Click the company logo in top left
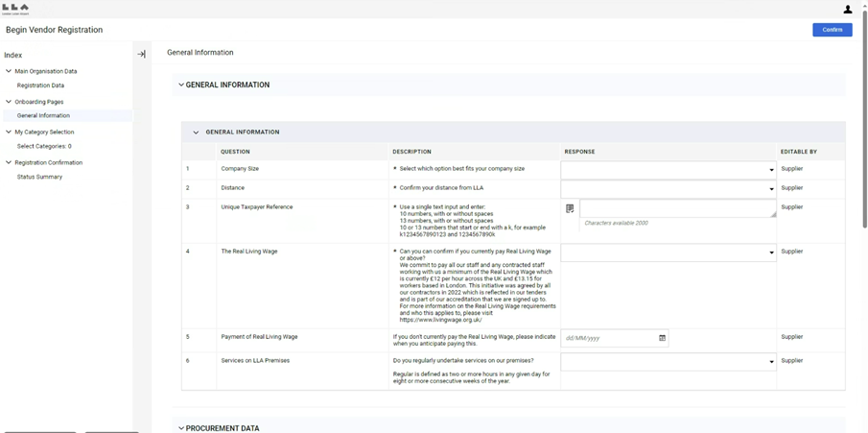868x433 pixels. (x=15, y=9)
